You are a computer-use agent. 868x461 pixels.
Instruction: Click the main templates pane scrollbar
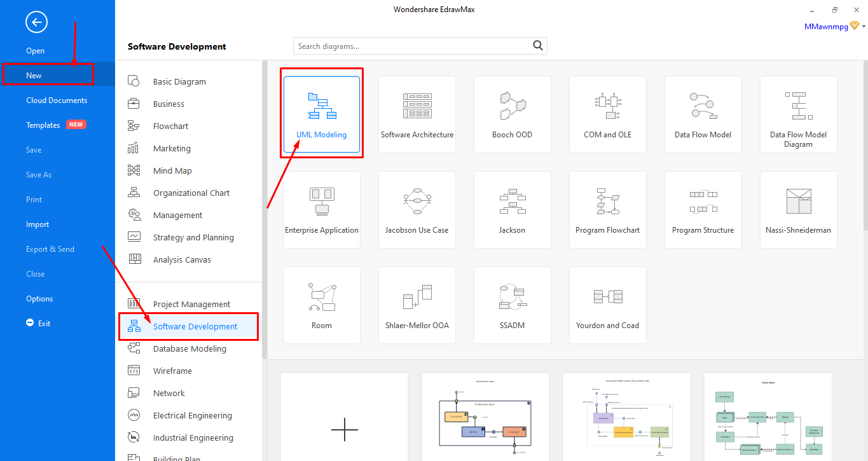tap(865, 146)
